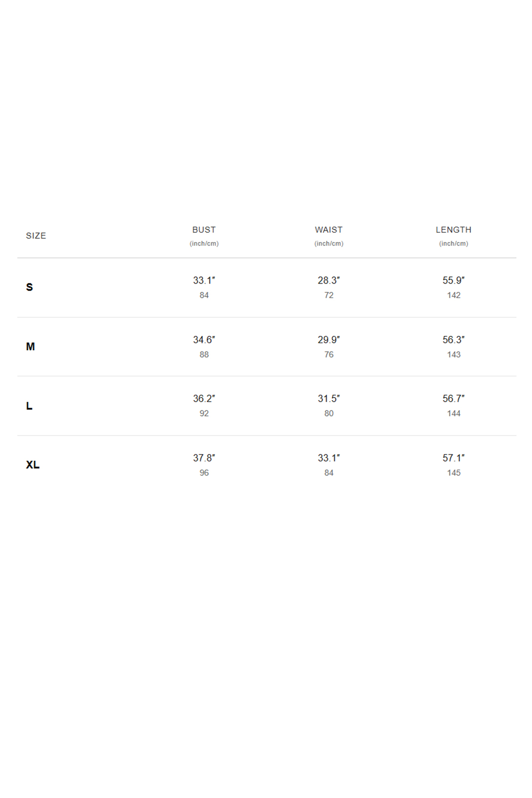Select the 56.3" length measurement

pos(453,339)
